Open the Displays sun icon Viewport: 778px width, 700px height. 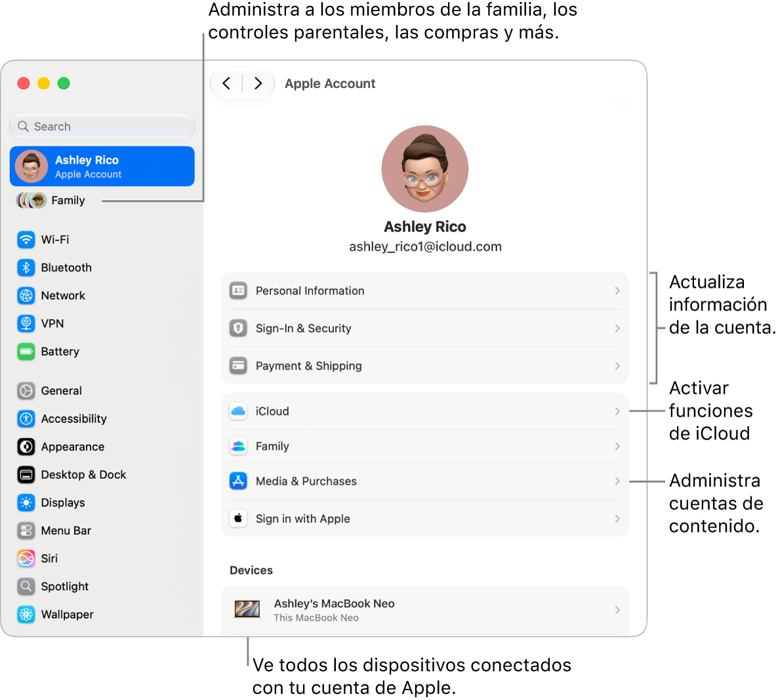(26, 503)
